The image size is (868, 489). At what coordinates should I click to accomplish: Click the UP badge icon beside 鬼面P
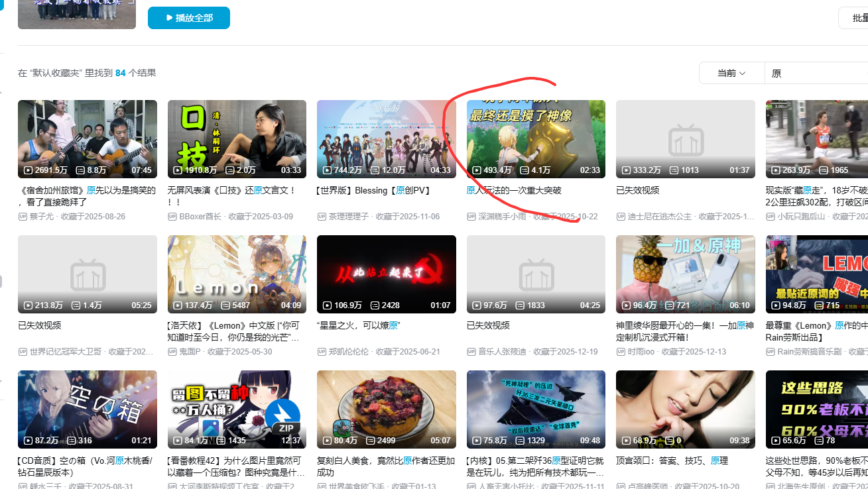point(172,352)
